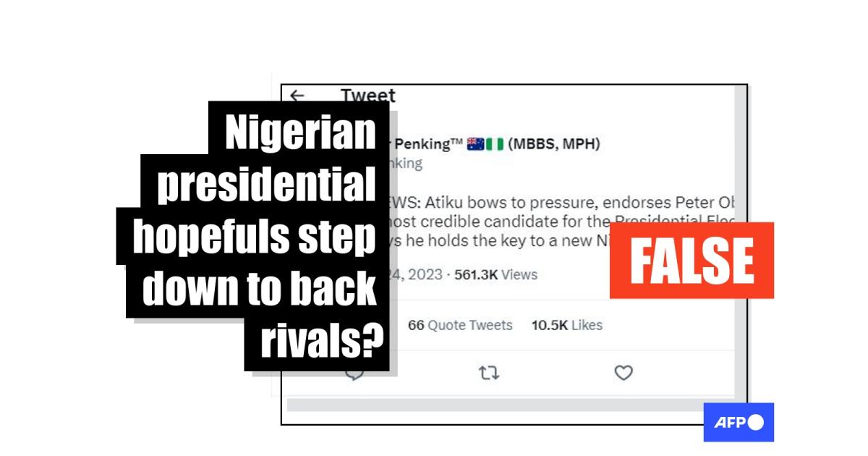The height and width of the screenshot is (456, 868).
Task: Open the 66 Quote Tweets list
Action: pyautogui.click(x=460, y=325)
